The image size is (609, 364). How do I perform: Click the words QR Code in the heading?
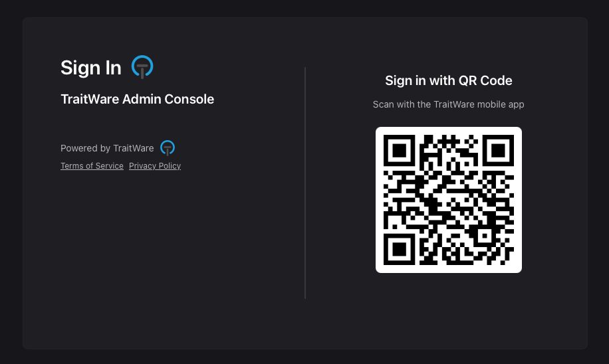pyautogui.click(x=485, y=80)
